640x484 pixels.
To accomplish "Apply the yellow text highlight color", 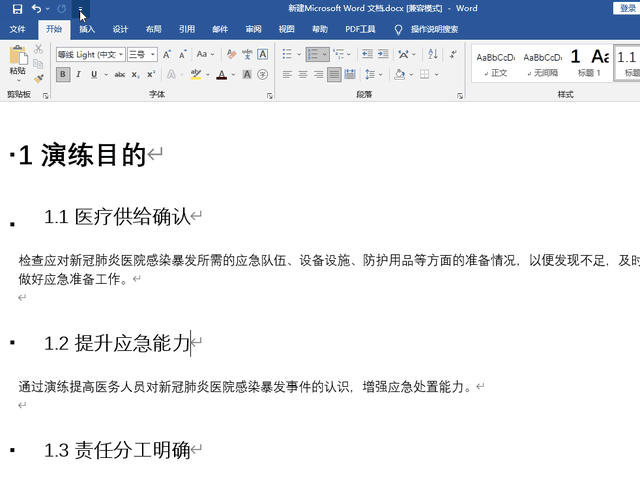I will [x=196, y=74].
